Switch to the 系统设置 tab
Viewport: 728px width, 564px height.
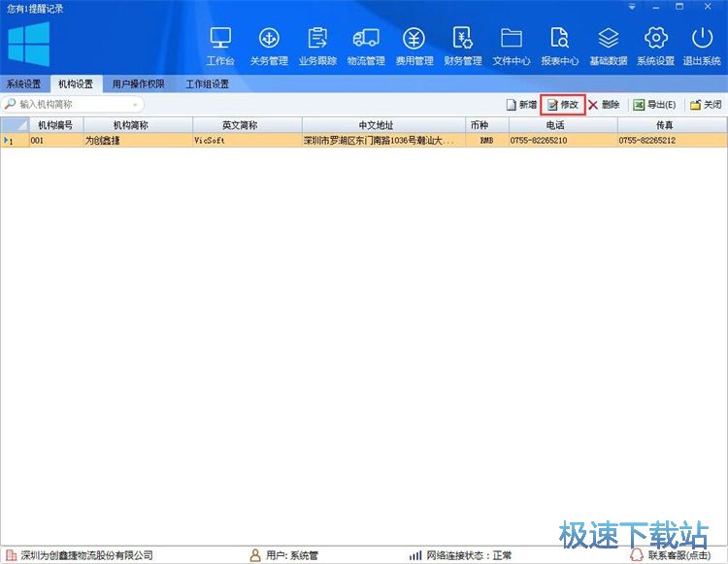(x=23, y=84)
